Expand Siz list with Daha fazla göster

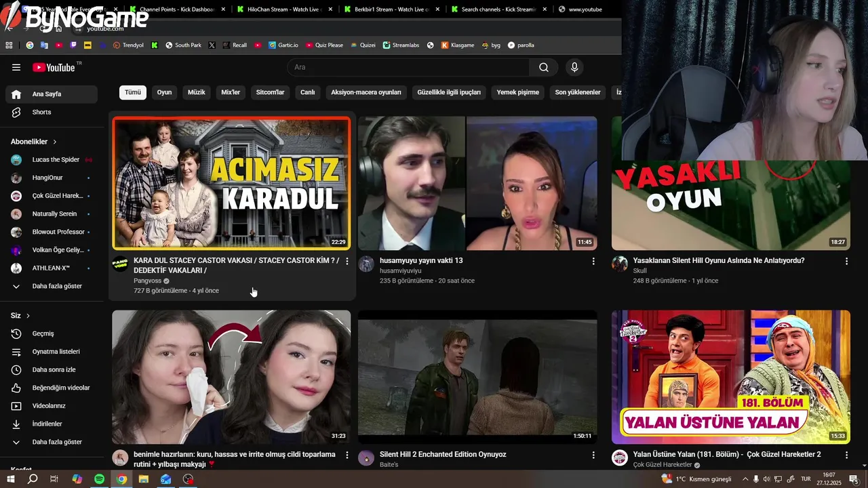52,442
